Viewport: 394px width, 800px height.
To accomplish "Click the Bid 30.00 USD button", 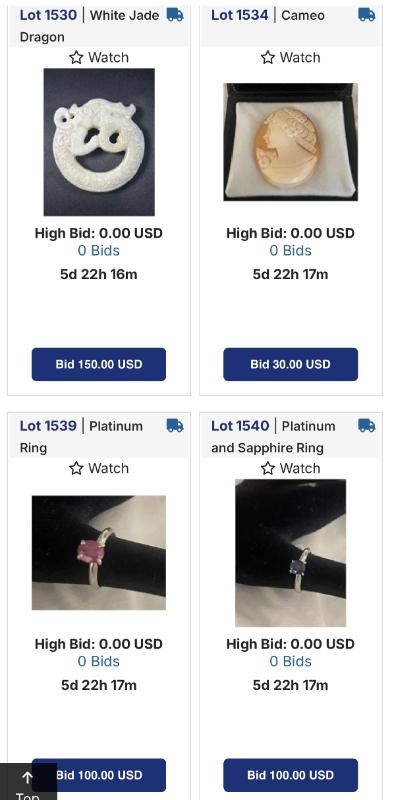I will click(290, 364).
